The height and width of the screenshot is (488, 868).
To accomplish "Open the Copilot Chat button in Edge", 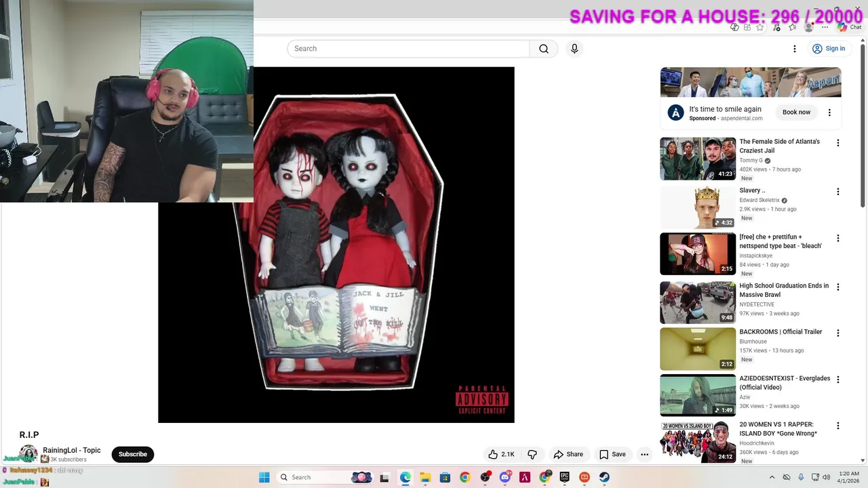I will tap(850, 27).
